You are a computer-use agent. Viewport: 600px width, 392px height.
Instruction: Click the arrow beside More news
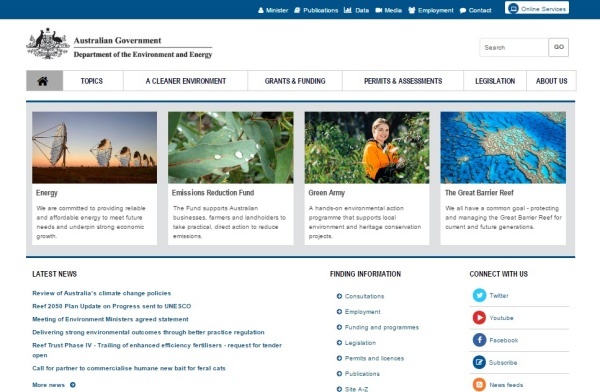coord(73,385)
